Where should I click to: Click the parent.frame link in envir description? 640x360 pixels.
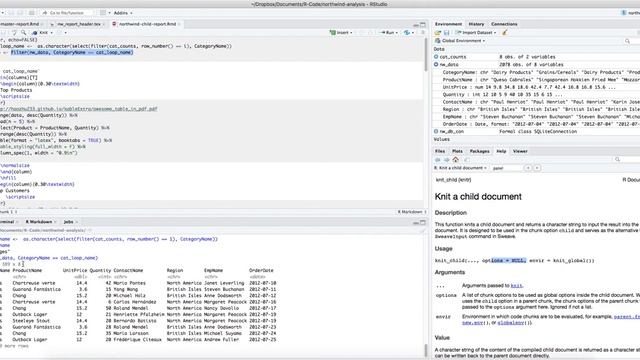tap(627, 317)
